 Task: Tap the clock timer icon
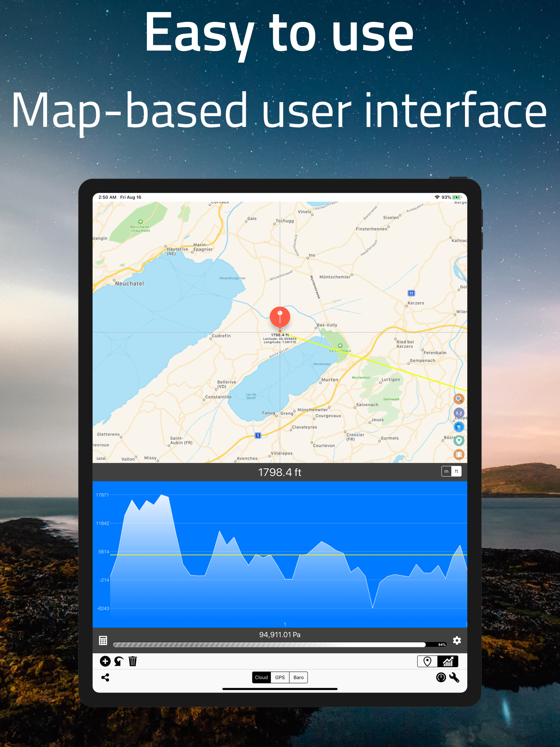click(x=441, y=678)
